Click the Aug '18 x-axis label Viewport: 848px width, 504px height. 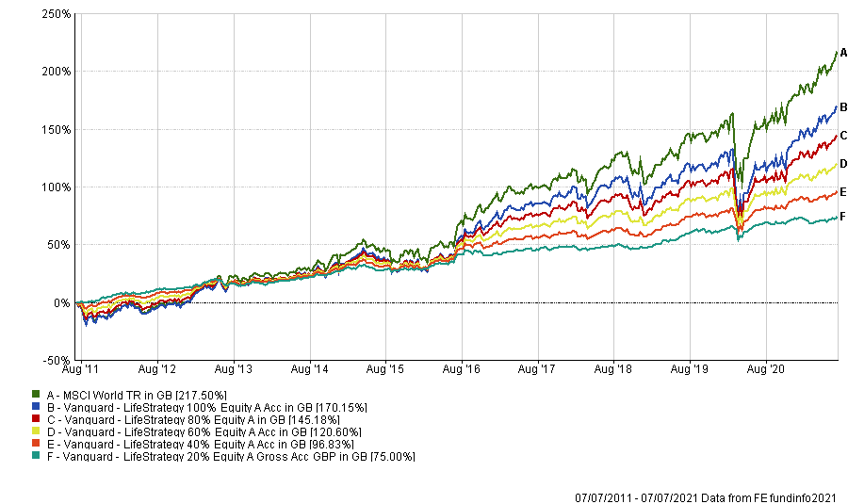[612, 369]
